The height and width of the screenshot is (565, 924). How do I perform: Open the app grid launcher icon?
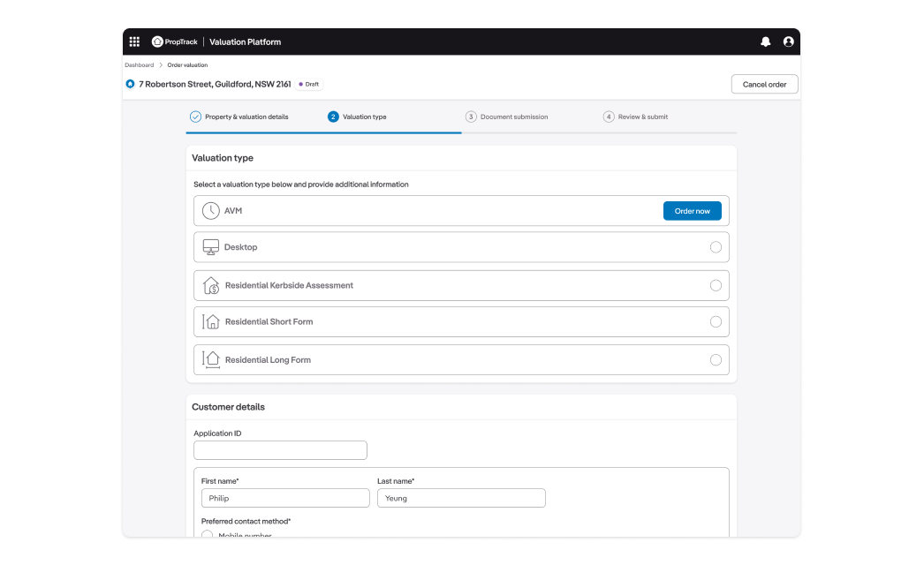pyautogui.click(x=134, y=41)
